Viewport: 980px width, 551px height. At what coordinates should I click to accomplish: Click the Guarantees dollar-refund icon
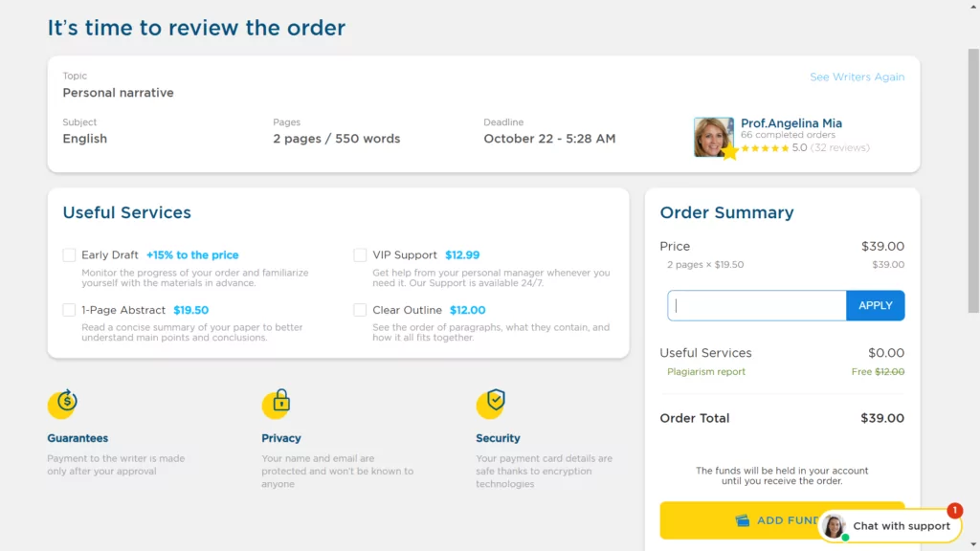[62, 403]
